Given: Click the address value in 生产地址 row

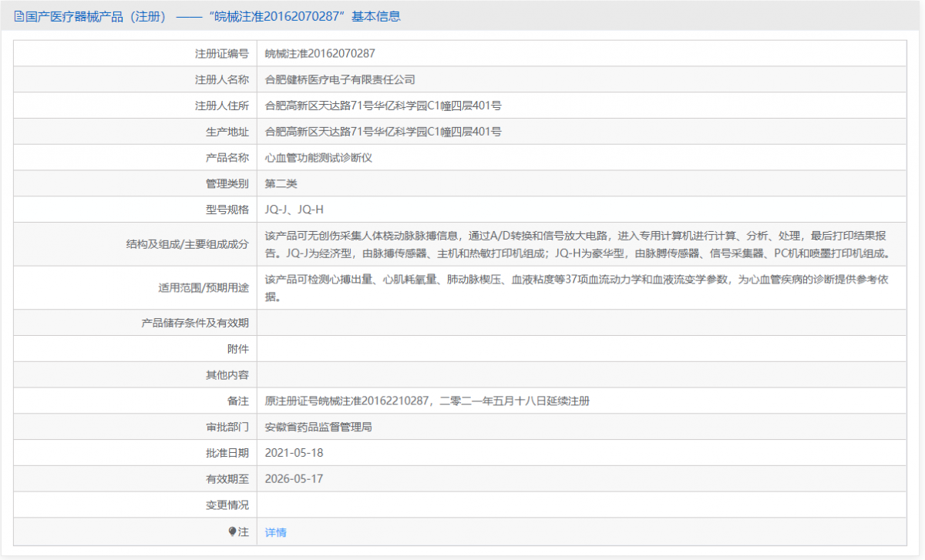Looking at the screenshot, I should tap(383, 132).
